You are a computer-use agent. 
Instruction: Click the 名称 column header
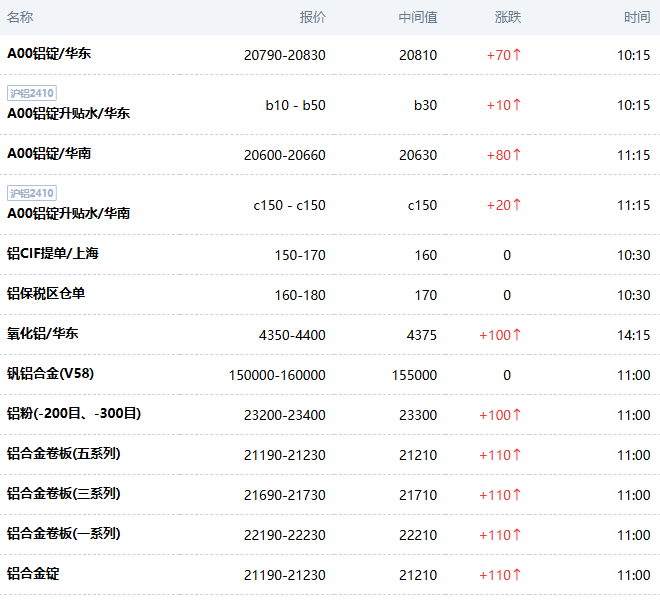click(x=20, y=17)
